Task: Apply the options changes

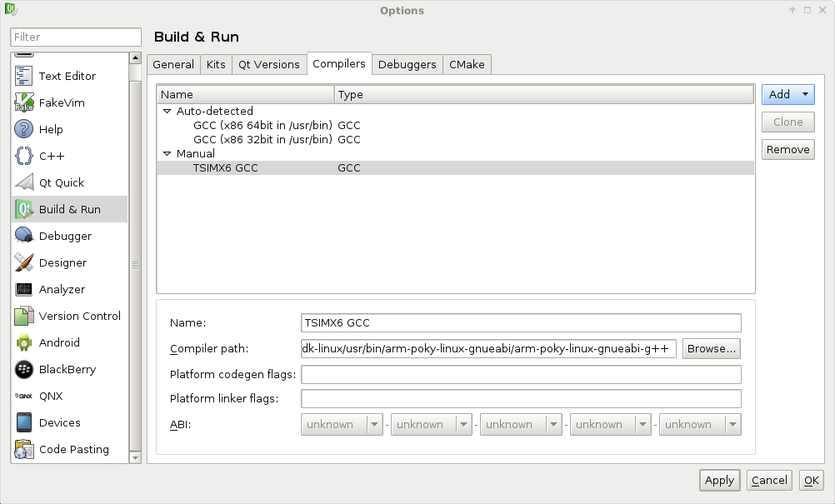Action: (719, 480)
